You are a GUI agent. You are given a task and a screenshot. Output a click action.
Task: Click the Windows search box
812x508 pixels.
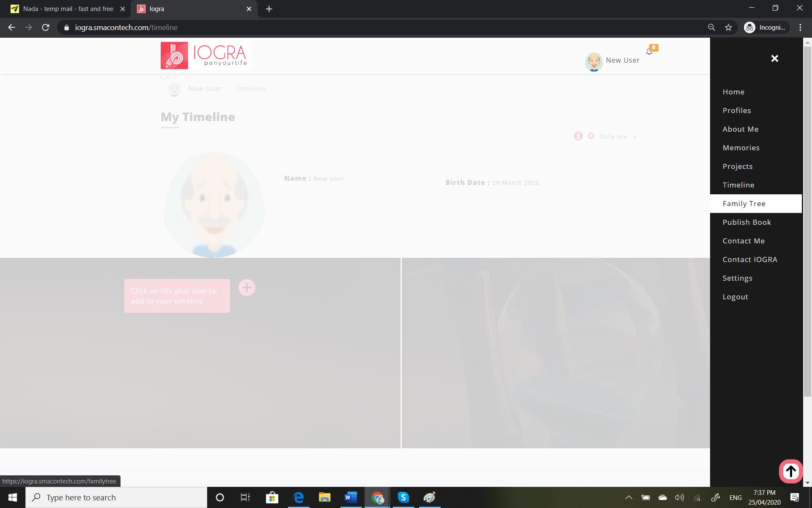click(x=116, y=497)
